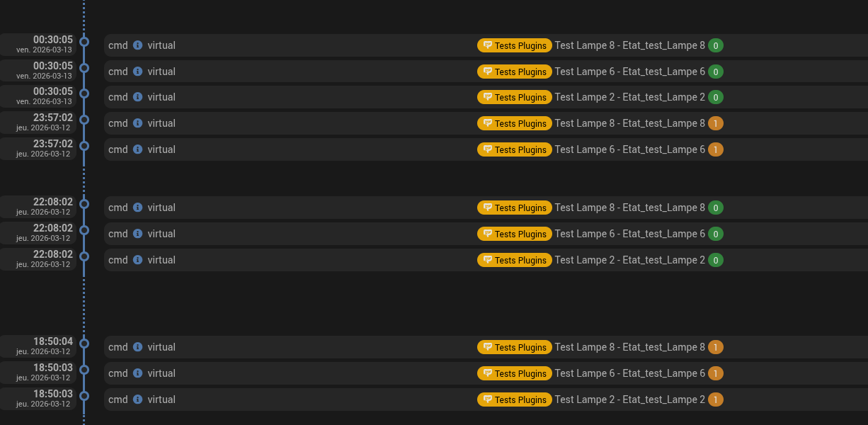This screenshot has width=868, height=425.
Task: Open Tests Plugins tag on 18:50:03 Lampe 2 row
Action: click(x=515, y=399)
